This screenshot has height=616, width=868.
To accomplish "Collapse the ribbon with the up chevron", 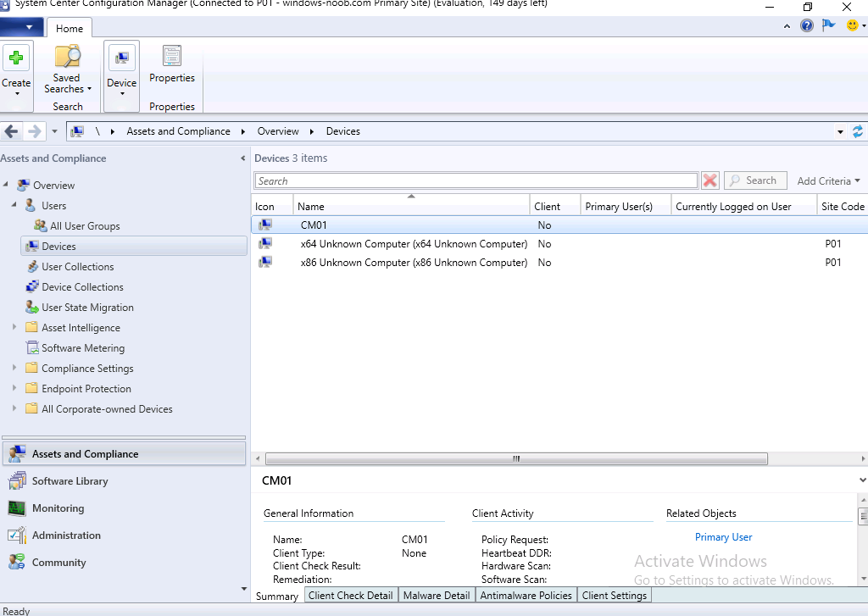I will (x=787, y=26).
